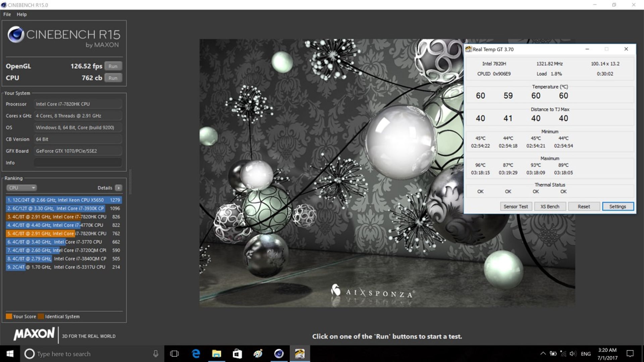644x362 pixels.
Task: Select the i7-4770K ranking row
Action: 64,225
